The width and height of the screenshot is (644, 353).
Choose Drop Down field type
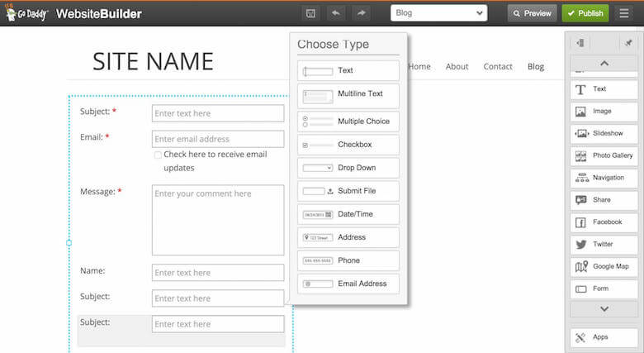coord(348,168)
